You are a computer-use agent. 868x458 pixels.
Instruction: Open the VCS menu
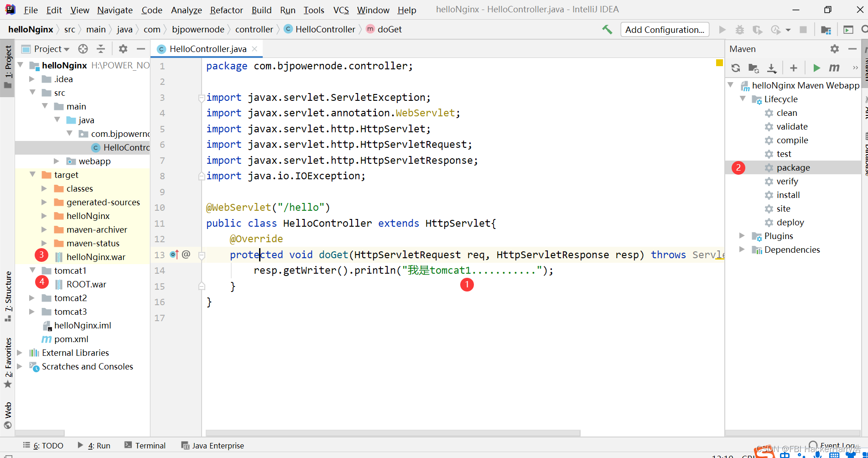click(x=341, y=10)
